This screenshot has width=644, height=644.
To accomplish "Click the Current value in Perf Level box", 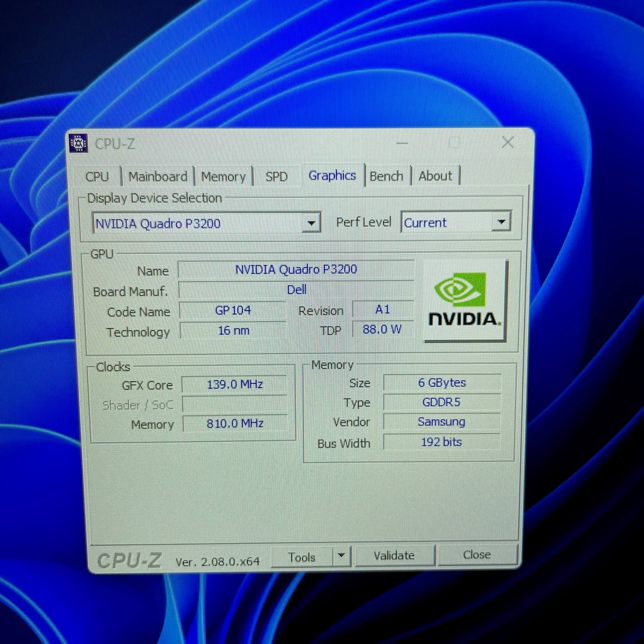I will (425, 223).
